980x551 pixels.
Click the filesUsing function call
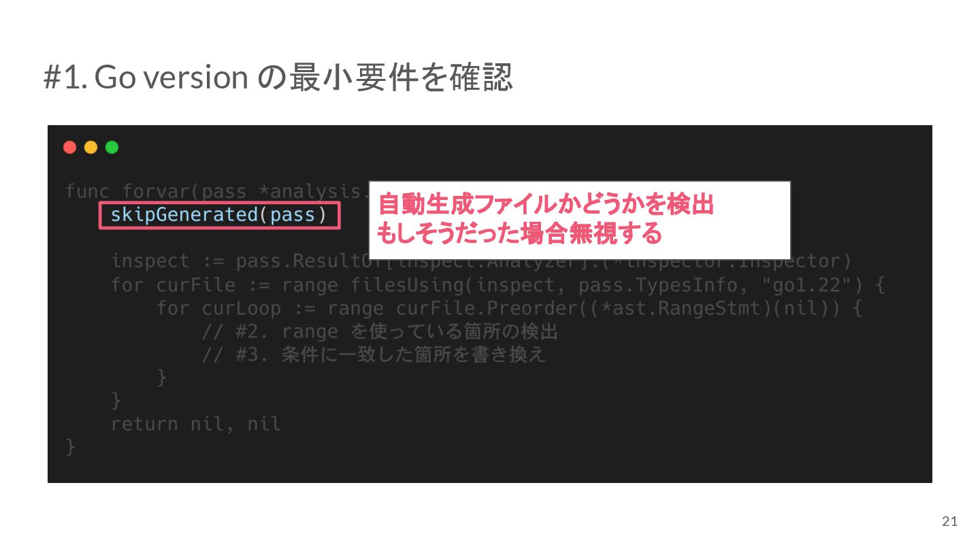tap(407, 285)
